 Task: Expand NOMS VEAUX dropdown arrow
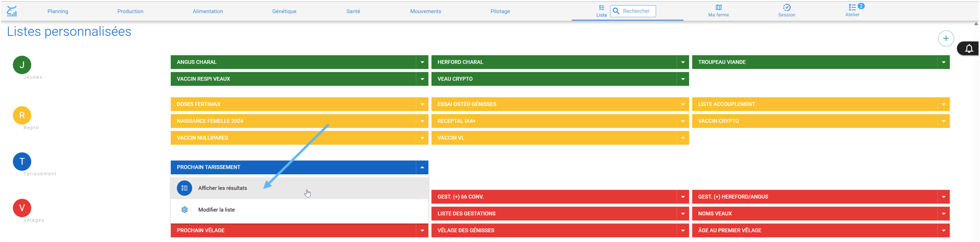pyautogui.click(x=943, y=214)
